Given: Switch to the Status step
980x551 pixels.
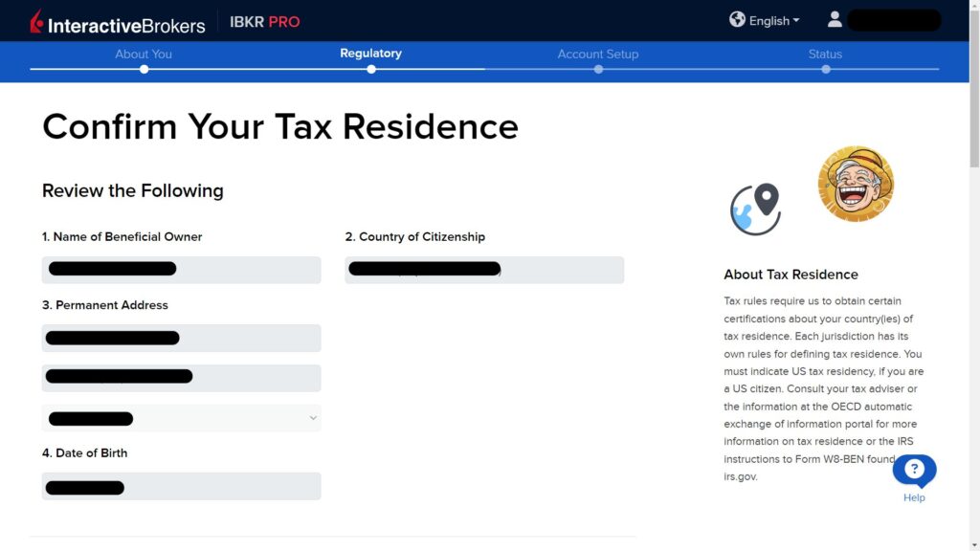Looking at the screenshot, I should (x=825, y=54).
